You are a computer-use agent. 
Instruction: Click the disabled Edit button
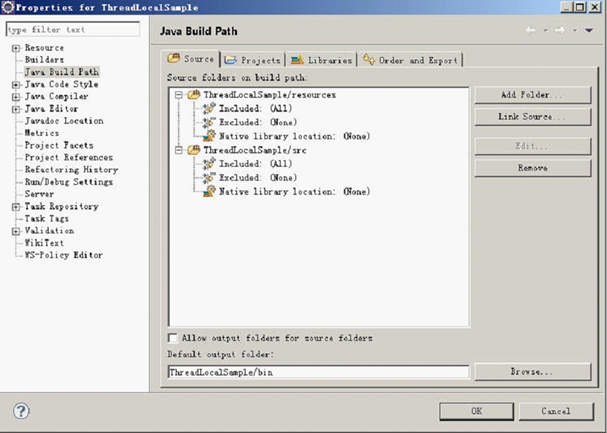tap(533, 146)
